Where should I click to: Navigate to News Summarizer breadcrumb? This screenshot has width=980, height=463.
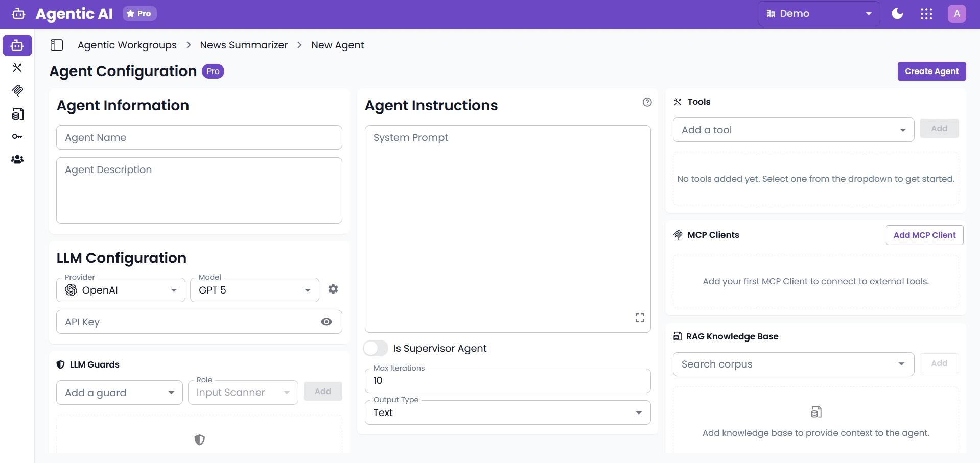(244, 45)
